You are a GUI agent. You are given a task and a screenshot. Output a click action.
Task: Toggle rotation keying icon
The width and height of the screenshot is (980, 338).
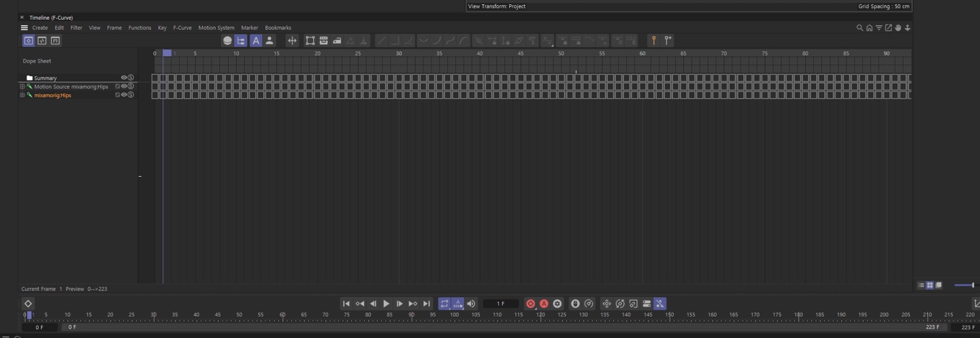pos(620,304)
